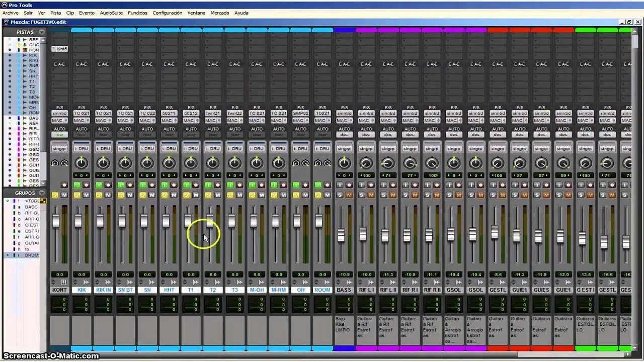Toggle visibility dot of HHT in track list
The height and width of the screenshot is (362, 644).
(x=9, y=76)
